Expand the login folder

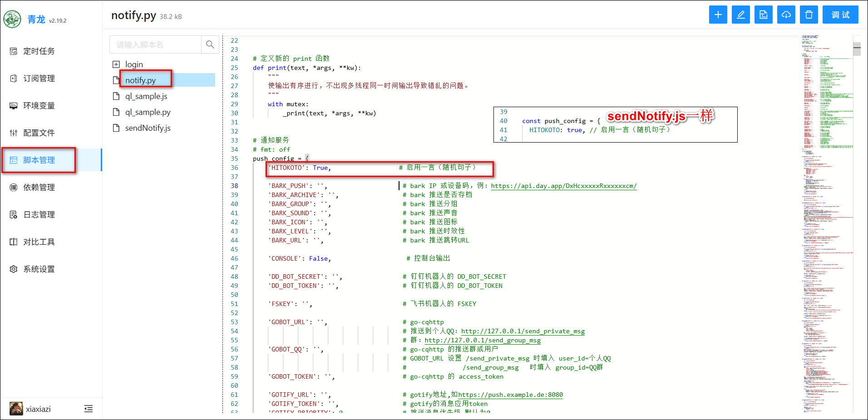click(116, 64)
